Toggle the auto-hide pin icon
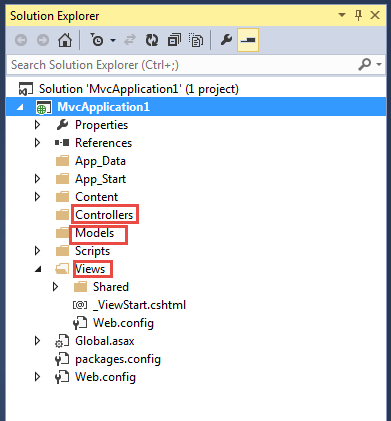 click(x=359, y=15)
